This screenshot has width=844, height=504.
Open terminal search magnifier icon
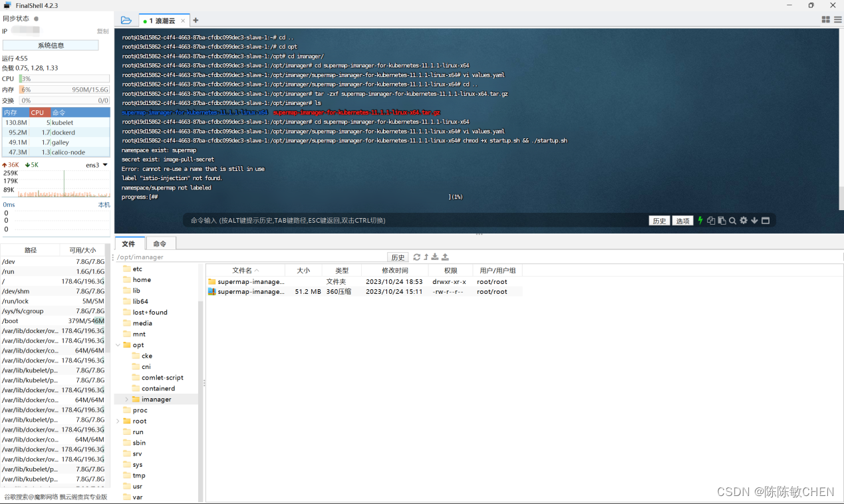point(732,221)
